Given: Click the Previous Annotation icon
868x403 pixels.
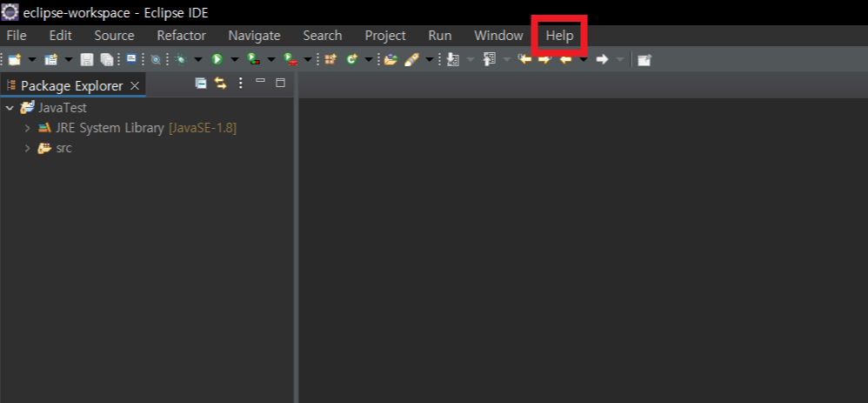Looking at the screenshot, I should click(x=490, y=59).
